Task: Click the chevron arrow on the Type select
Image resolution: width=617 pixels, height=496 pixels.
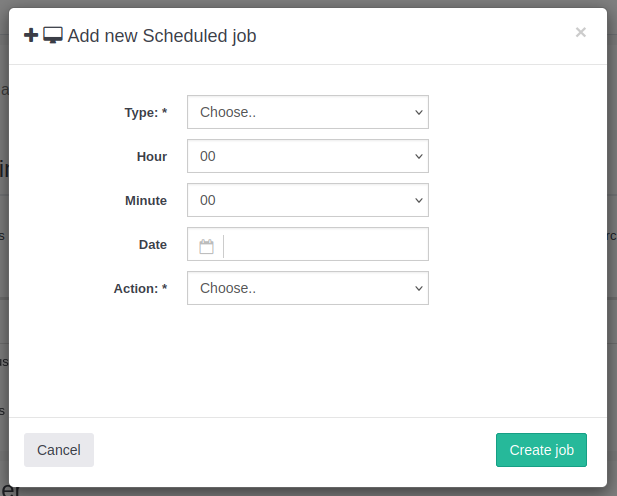Action: point(419,112)
